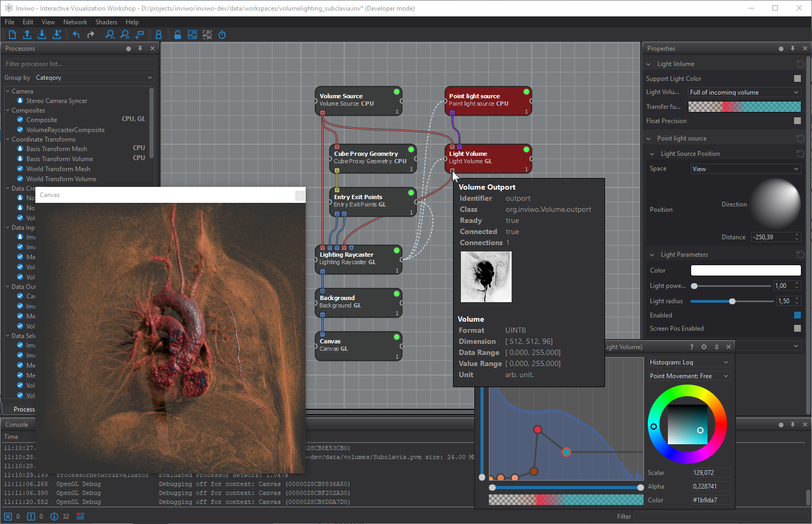Open the Network menu
This screenshot has width=812, height=524.
pyautogui.click(x=75, y=22)
